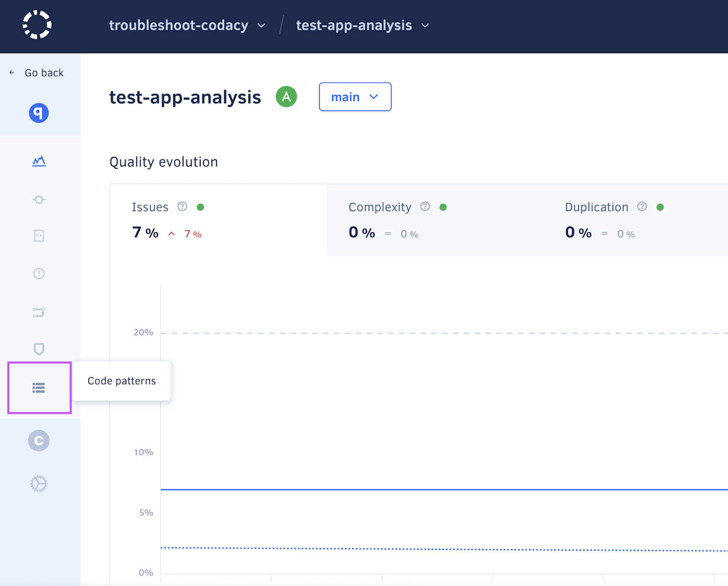Click the green grade A badge
Screen dimensions: 728x586
click(286, 96)
